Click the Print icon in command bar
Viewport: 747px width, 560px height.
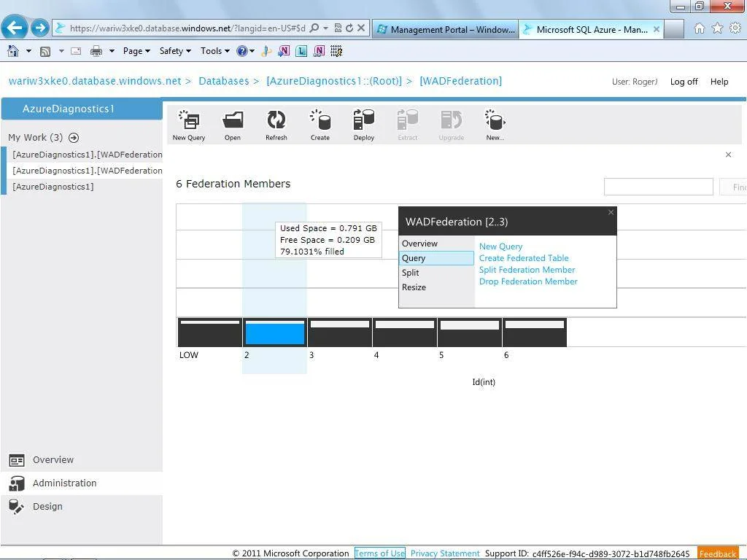(96, 51)
